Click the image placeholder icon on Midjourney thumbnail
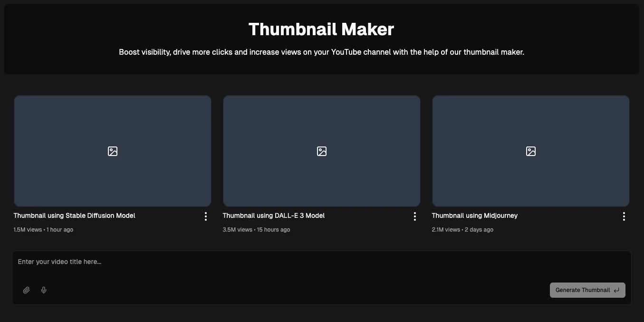Viewport: 644px width, 322px height. click(530, 151)
